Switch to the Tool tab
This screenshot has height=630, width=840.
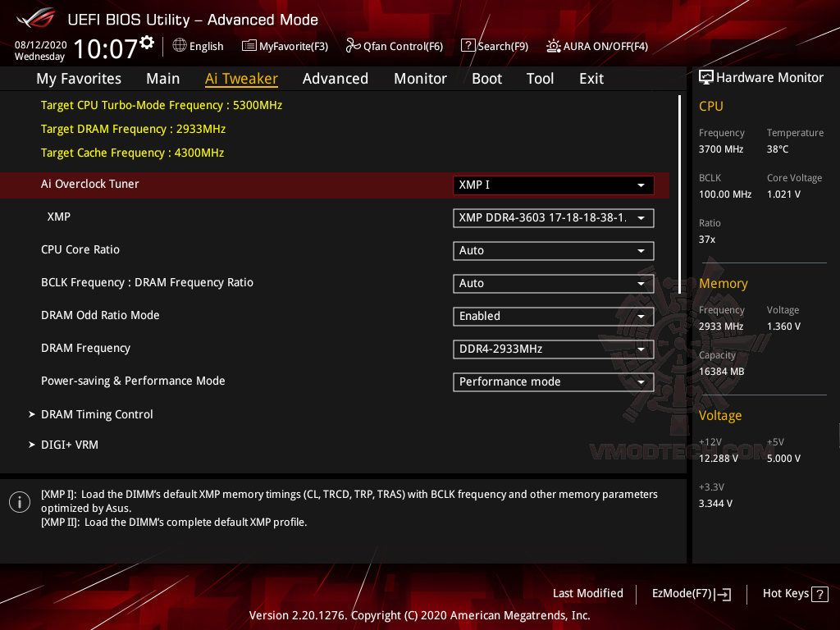click(x=540, y=79)
